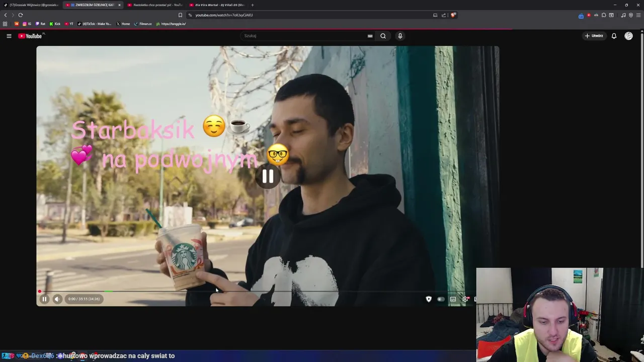The height and width of the screenshot is (362, 644).
Task: Open the Filman.cc bookmark
Action: tap(143, 24)
